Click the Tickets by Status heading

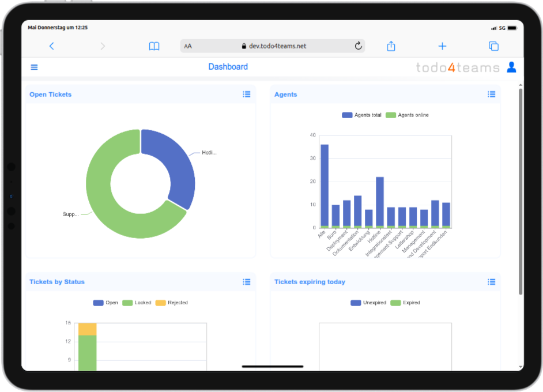tap(57, 282)
